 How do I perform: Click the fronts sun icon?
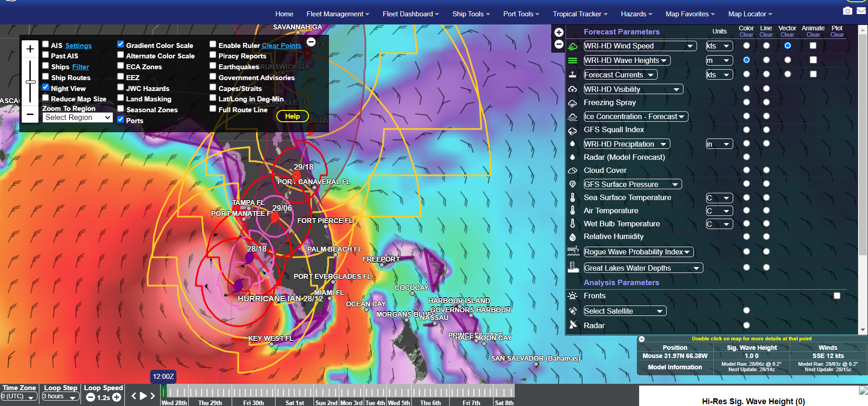point(573,296)
